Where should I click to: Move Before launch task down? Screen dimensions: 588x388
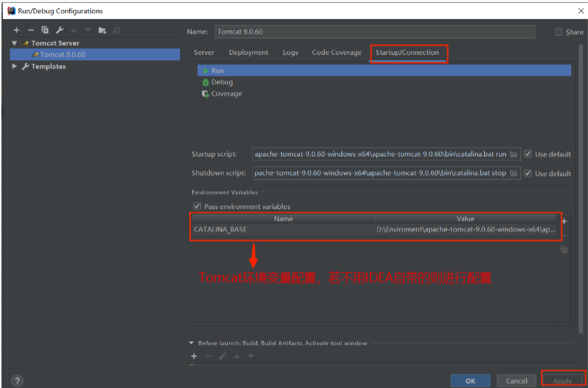[251, 356]
